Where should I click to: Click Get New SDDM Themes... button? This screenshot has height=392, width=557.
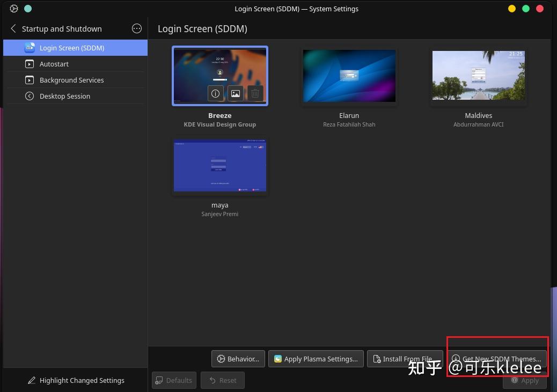(496, 359)
